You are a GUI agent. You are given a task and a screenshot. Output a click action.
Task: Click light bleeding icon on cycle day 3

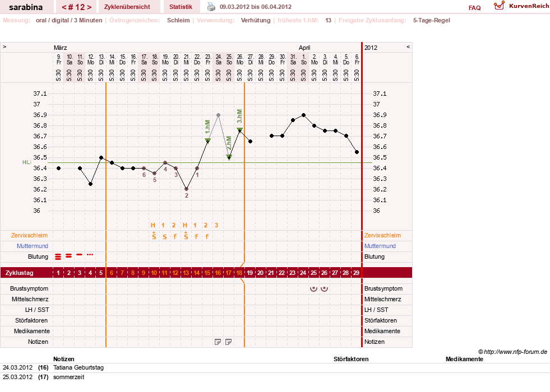(80, 254)
